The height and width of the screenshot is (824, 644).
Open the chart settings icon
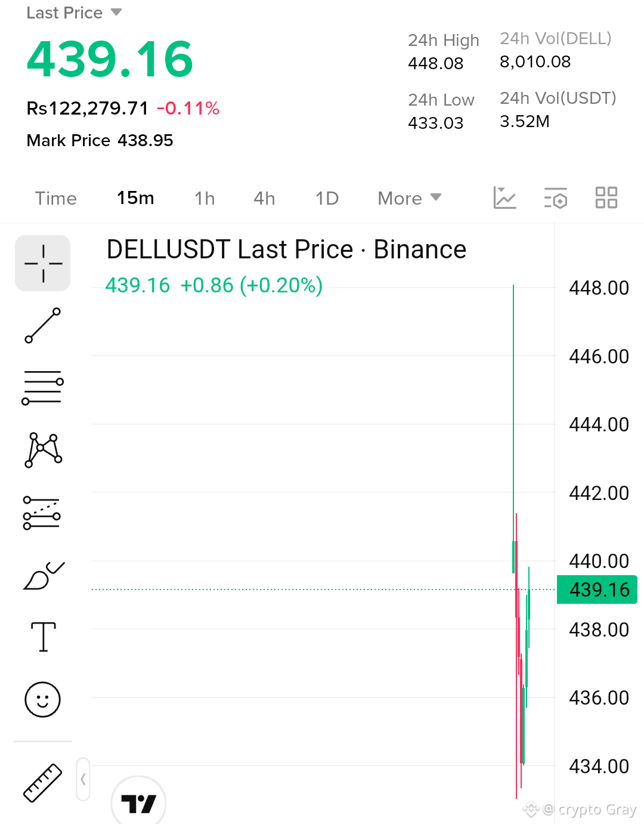coord(556,198)
